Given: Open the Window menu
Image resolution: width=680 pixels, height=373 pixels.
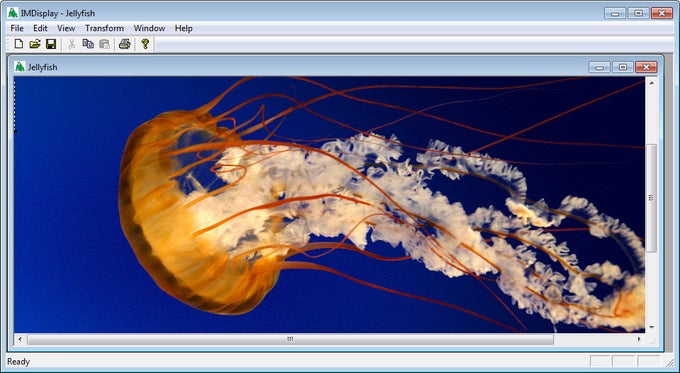Looking at the screenshot, I should point(149,28).
